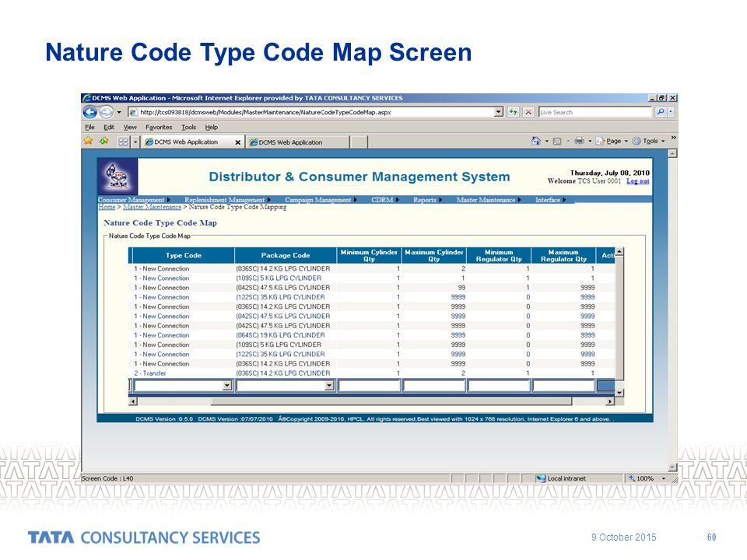Click the Type Code column header
This screenshot has height=560, width=747.
point(184,255)
